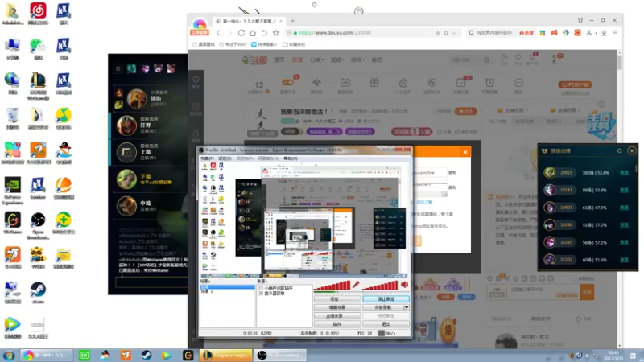
Task: Adjust the OBS microphone volume bar
Action: pos(332,286)
